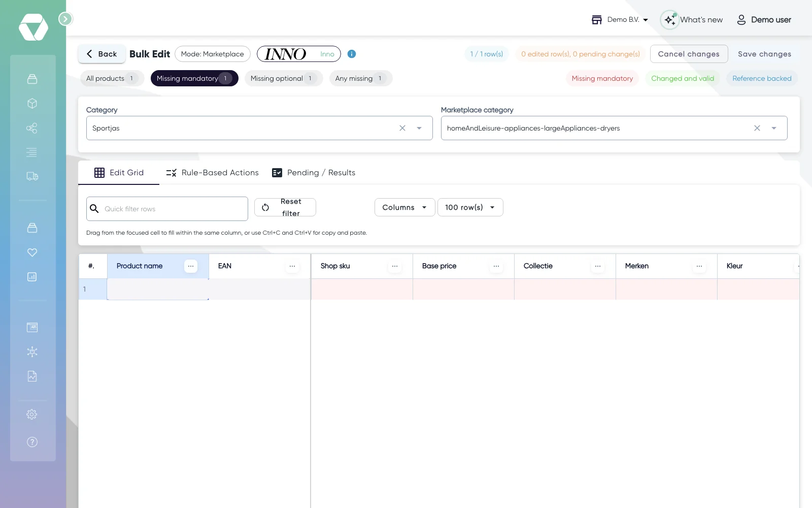812x508 pixels.
Task: Clear the Sportjas category selection
Action: pyautogui.click(x=402, y=128)
